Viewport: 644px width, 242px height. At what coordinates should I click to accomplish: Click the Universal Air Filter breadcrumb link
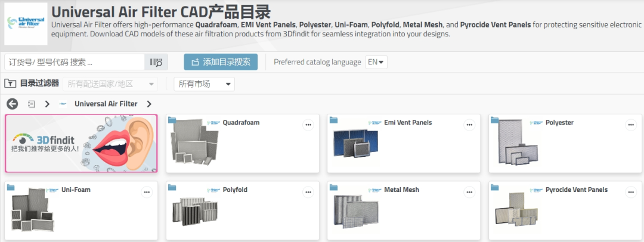tap(106, 104)
